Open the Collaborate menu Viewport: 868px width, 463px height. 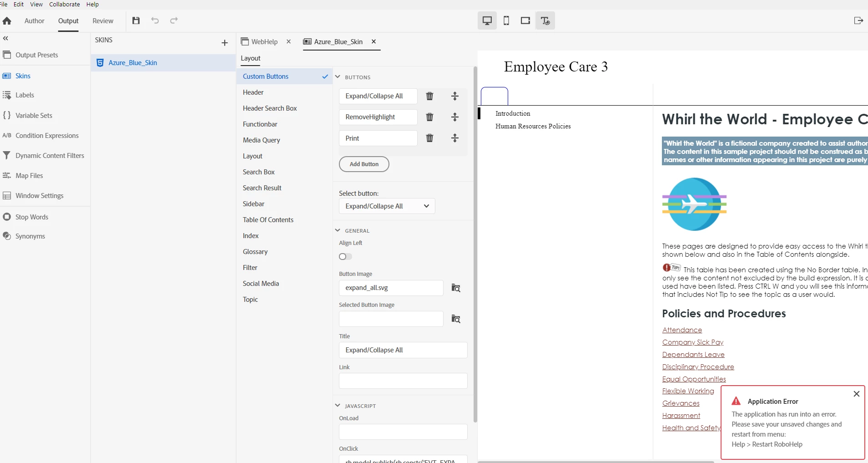pos(65,4)
